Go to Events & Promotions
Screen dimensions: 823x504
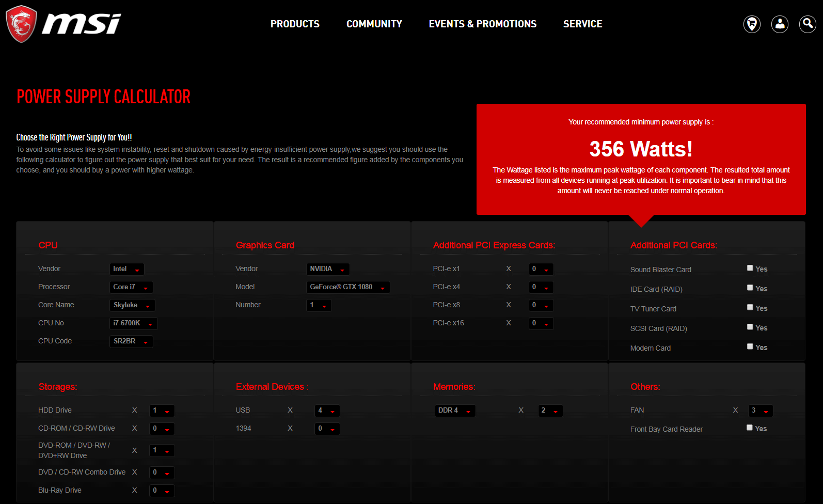tap(482, 24)
